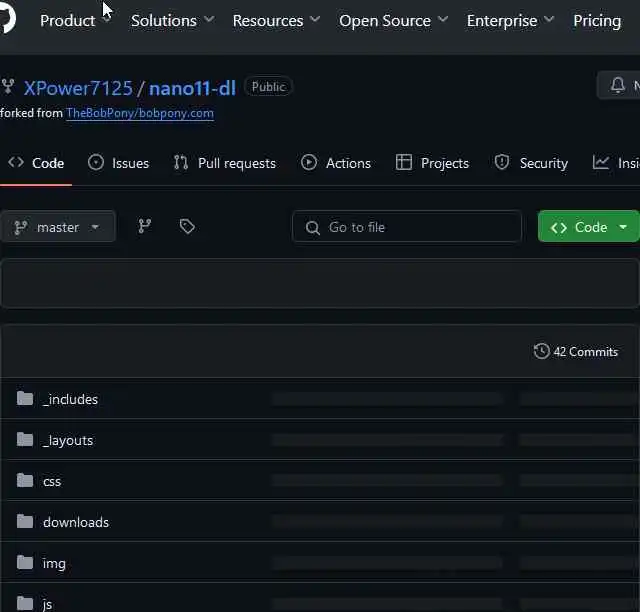
Task: Click the Projects tab table icon
Action: [404, 162]
